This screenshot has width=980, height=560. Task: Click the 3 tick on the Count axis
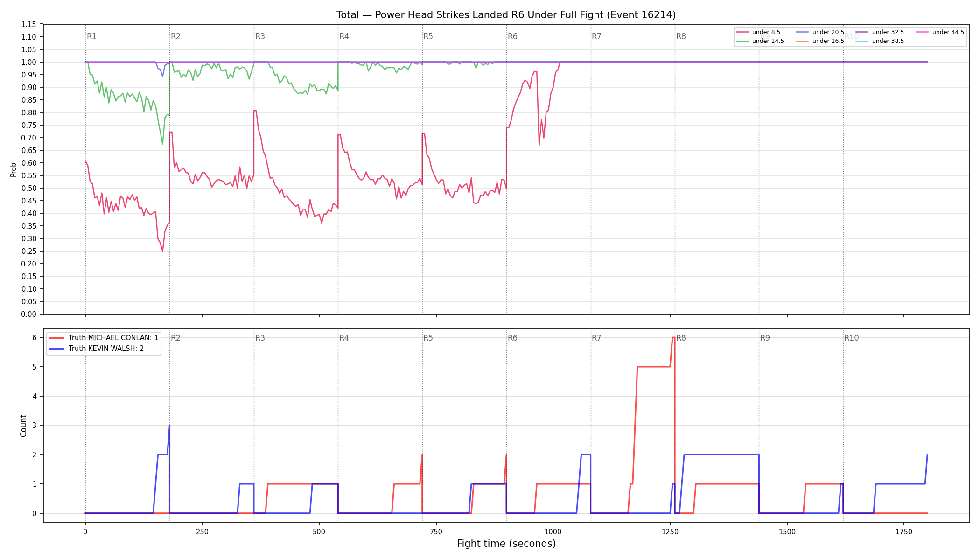(35, 425)
